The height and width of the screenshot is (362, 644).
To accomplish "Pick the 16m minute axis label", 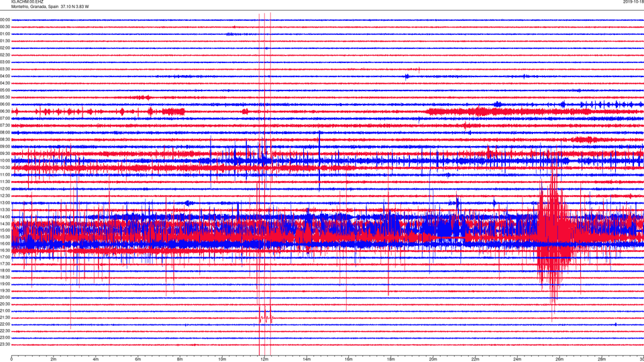I will (349, 359).
